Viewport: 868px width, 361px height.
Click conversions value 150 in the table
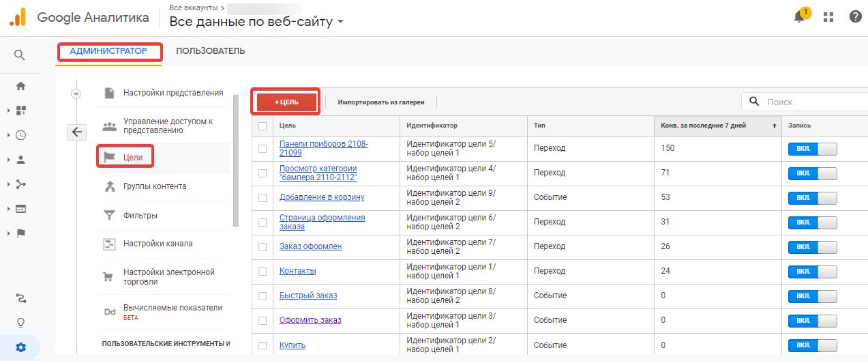click(668, 148)
